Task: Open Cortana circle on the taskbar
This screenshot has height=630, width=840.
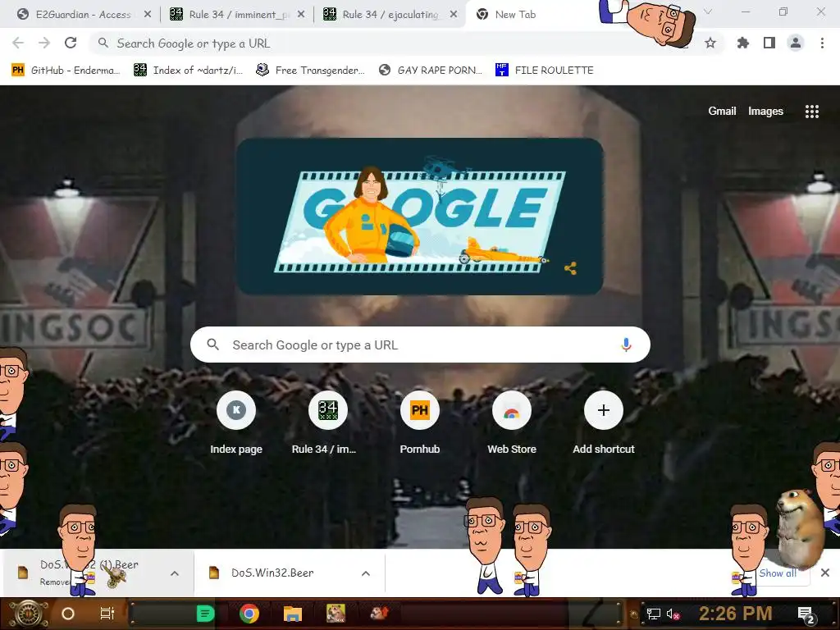Action: point(68,614)
